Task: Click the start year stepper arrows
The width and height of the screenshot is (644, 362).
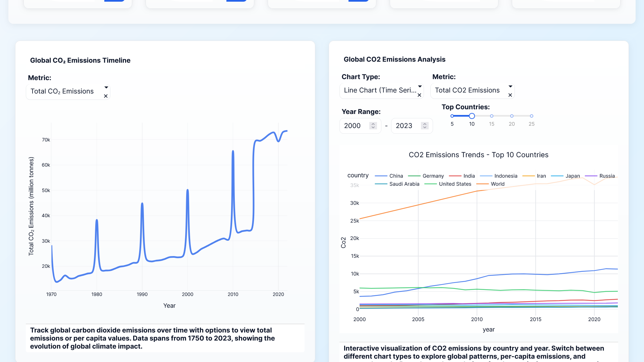Action: tap(373, 126)
